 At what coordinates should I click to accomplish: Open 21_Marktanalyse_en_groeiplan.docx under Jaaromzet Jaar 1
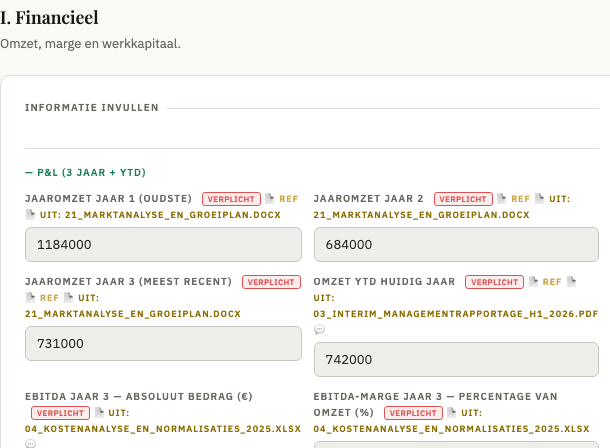[x=173, y=215]
